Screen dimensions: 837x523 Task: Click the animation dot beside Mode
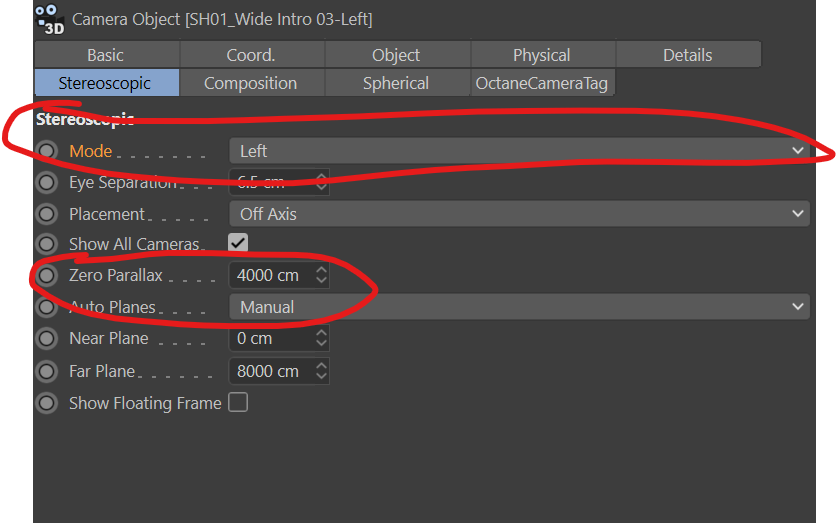47,151
